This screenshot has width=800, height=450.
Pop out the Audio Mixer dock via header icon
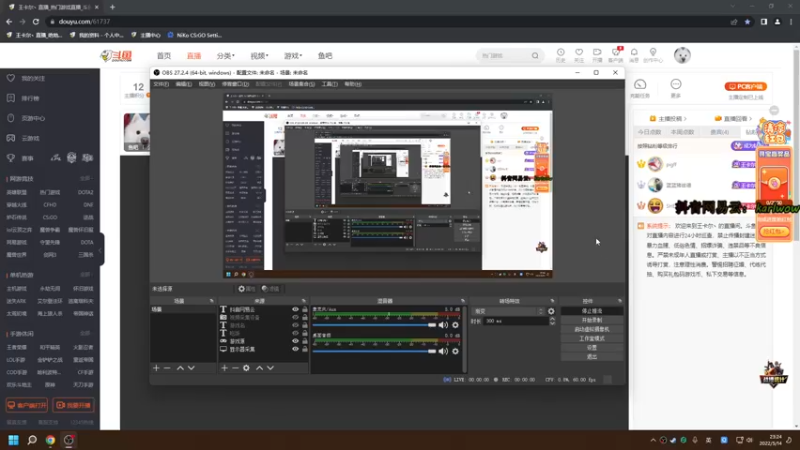463,301
